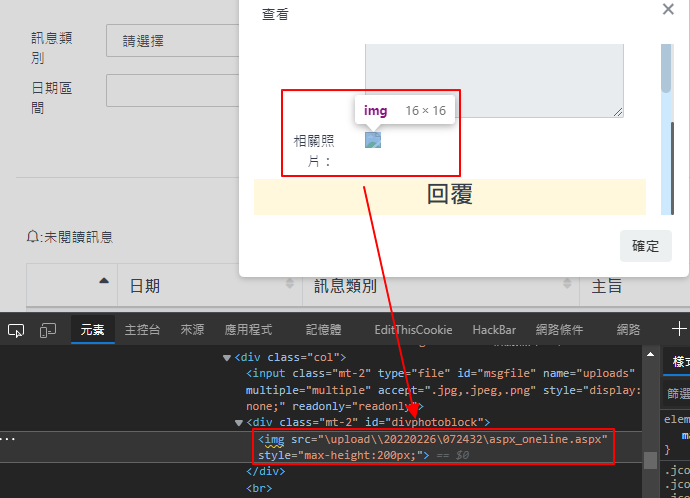
Task: Collapse the div class="col" node
Action: (x=227, y=358)
